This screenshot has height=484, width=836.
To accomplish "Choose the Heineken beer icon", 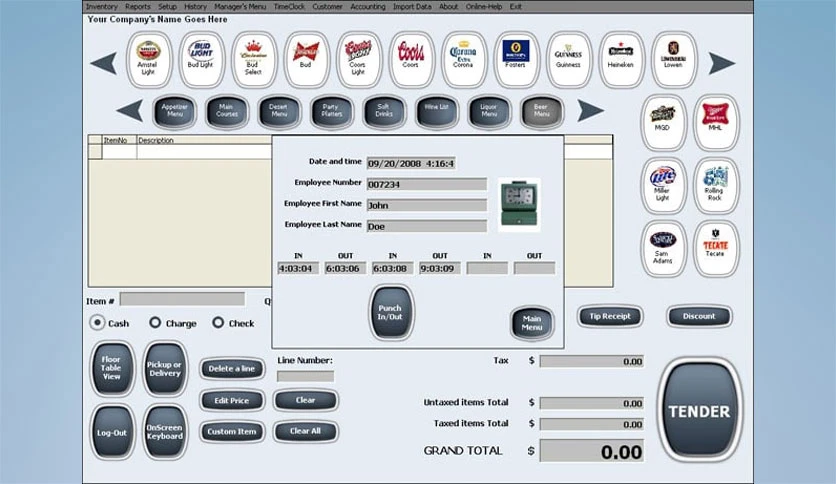I will (621, 59).
